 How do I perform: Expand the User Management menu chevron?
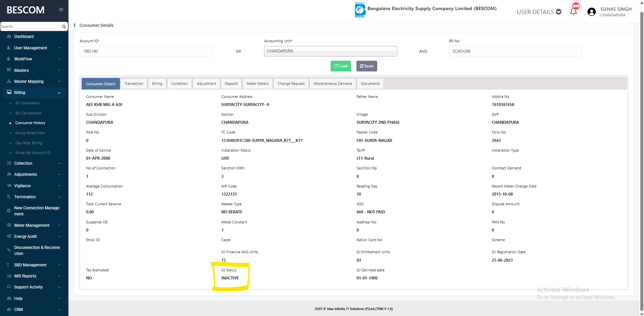(x=59, y=48)
